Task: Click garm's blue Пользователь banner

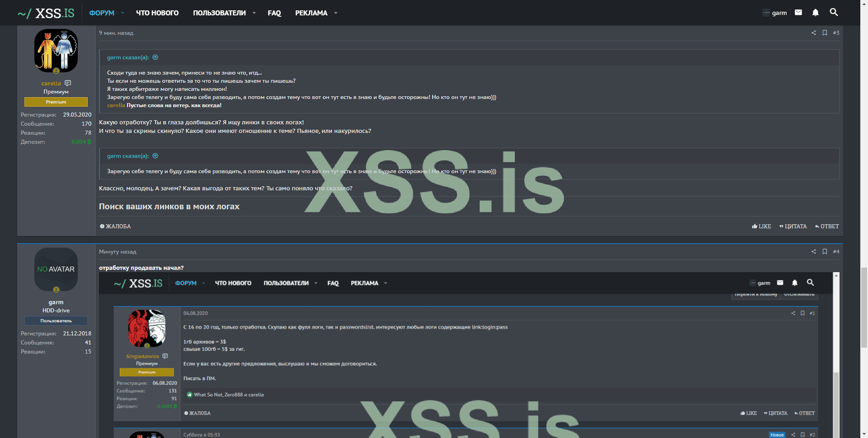Action: 56,321
